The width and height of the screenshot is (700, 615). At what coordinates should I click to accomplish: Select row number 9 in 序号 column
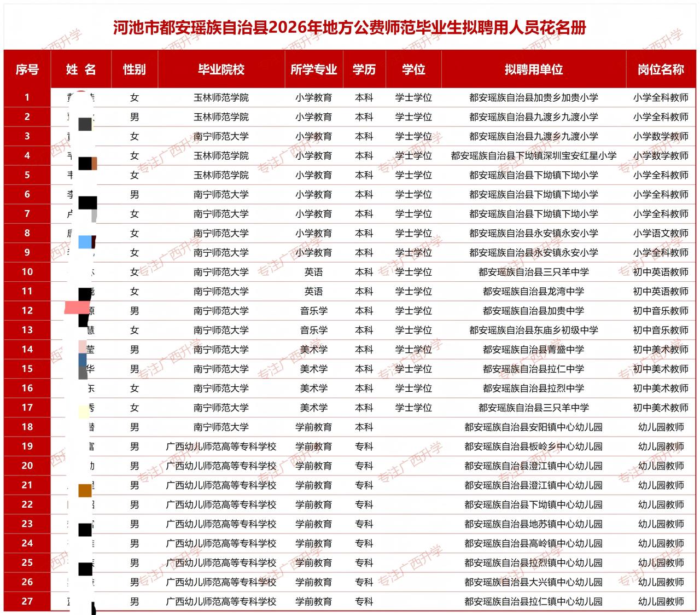coord(27,252)
